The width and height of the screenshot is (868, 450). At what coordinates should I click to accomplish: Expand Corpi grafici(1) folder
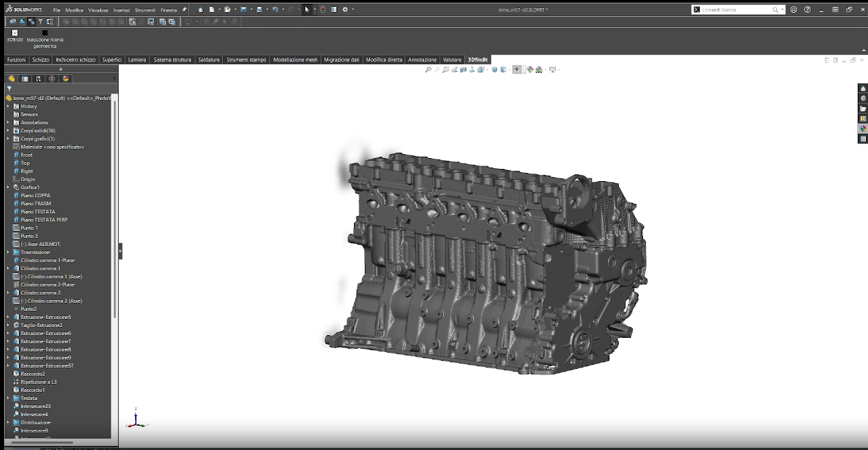coord(9,139)
